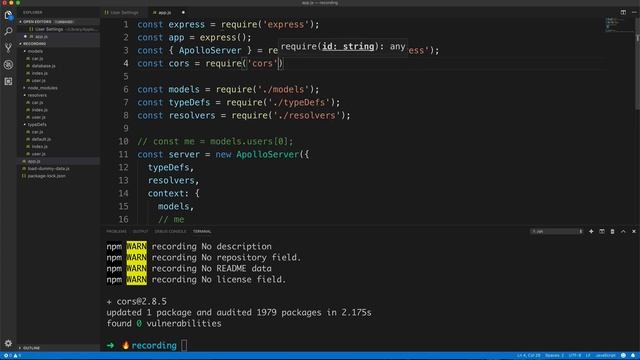Change the Spaces indentation setting

(554, 356)
